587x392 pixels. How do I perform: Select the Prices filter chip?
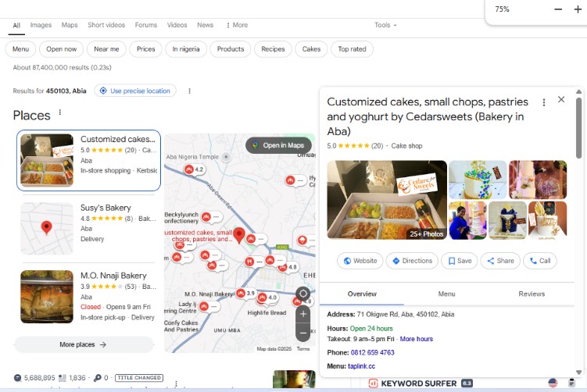tap(145, 49)
